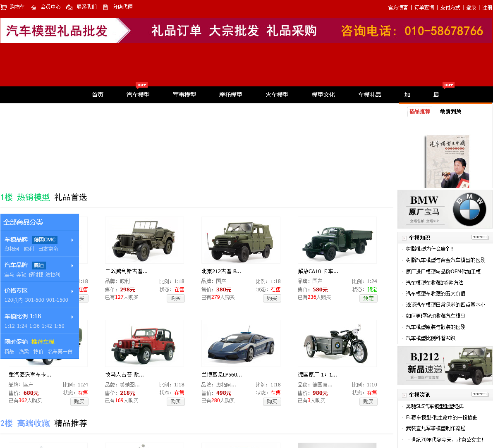Image resolution: width=493 pixels, height=448 pixels.
Task: Click the shopping cart icon
Action: click(x=3, y=7)
